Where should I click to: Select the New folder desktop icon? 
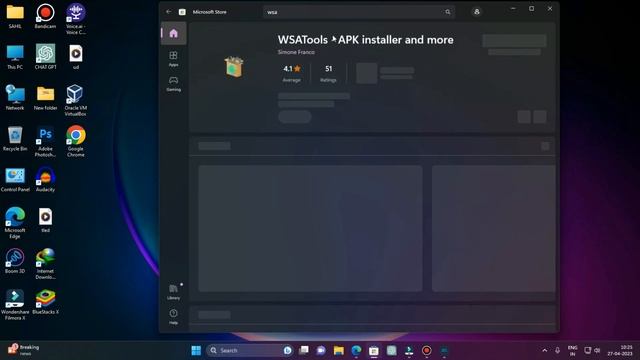(45, 98)
